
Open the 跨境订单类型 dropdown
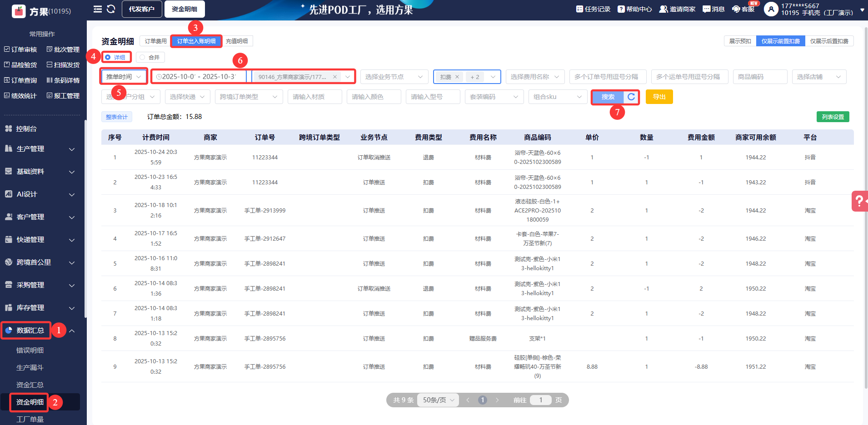click(249, 97)
